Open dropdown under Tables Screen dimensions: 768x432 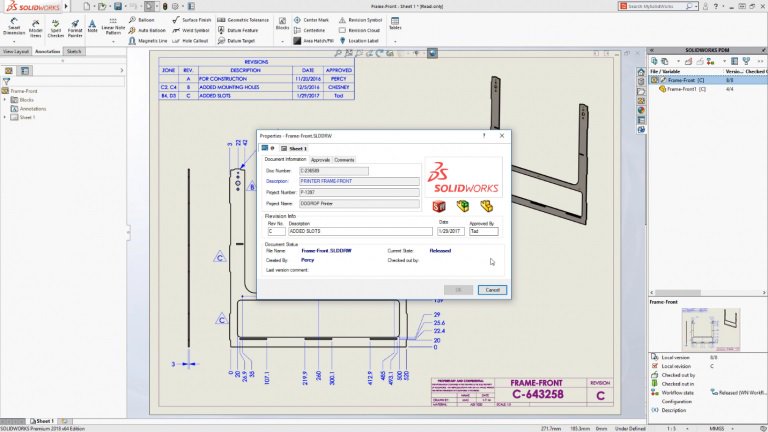(395, 42)
